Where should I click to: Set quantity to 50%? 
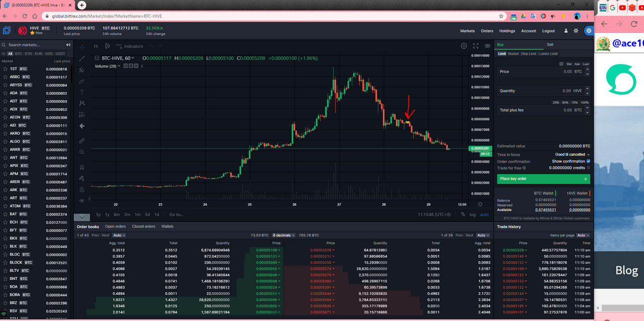(x=565, y=102)
